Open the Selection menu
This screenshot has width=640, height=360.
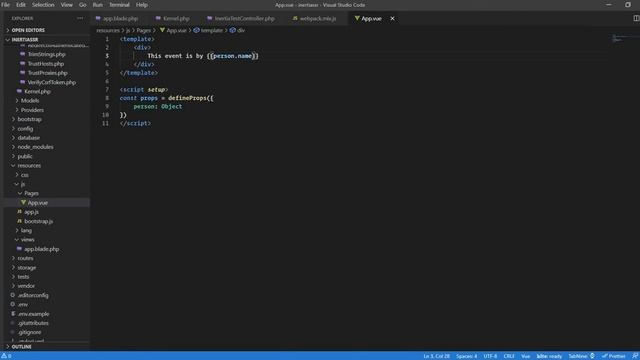[x=43, y=5]
